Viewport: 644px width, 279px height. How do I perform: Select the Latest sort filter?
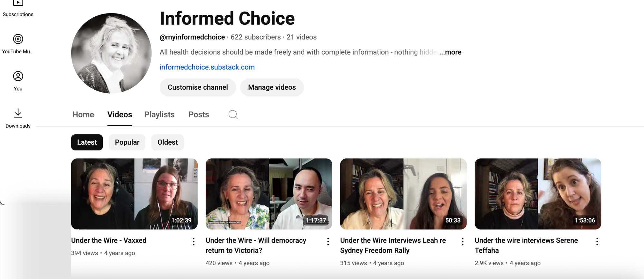87,142
